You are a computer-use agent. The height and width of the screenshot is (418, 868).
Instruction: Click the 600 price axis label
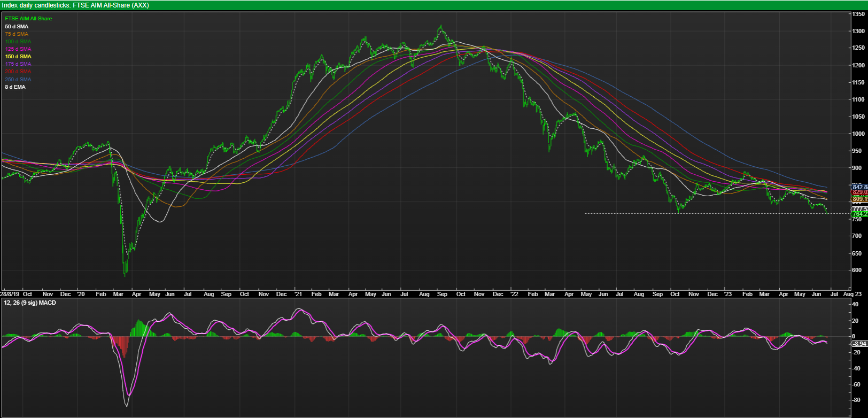[857, 270]
